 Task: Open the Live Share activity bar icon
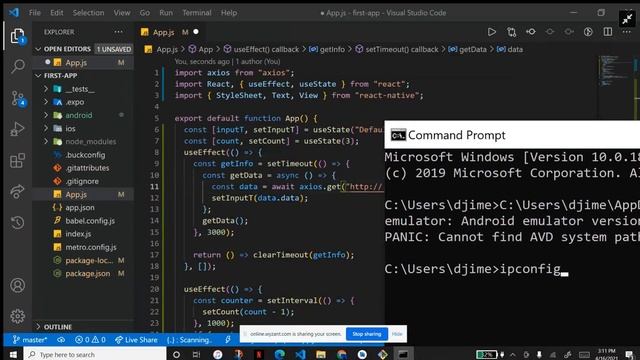(x=18, y=191)
